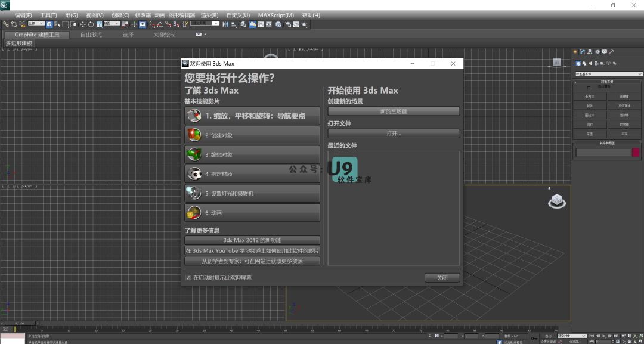Click the ViewCube in perspective viewport

point(557,200)
